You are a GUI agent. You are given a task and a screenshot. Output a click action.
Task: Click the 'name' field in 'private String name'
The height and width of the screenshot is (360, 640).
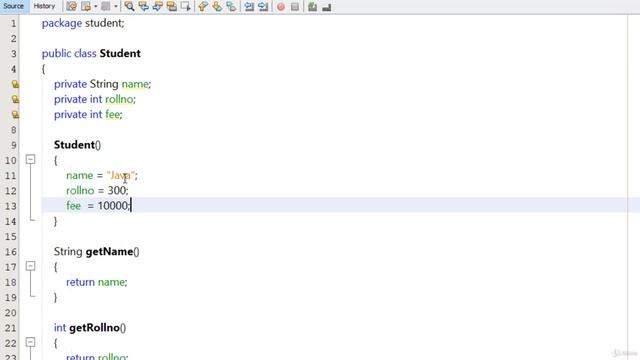point(135,84)
